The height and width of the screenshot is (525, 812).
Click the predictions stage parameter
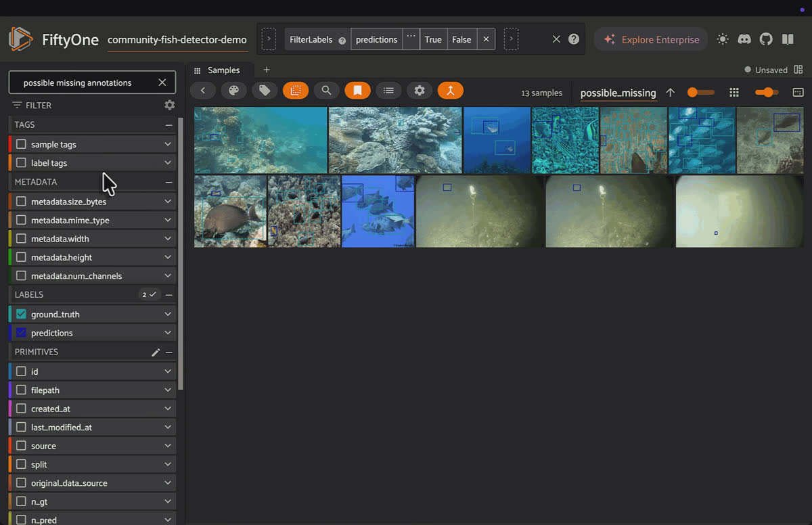pyautogui.click(x=376, y=39)
